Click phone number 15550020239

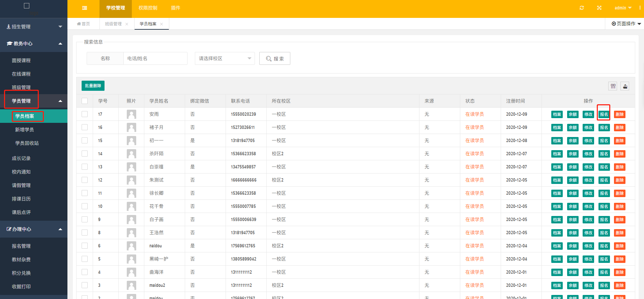pyautogui.click(x=243, y=114)
